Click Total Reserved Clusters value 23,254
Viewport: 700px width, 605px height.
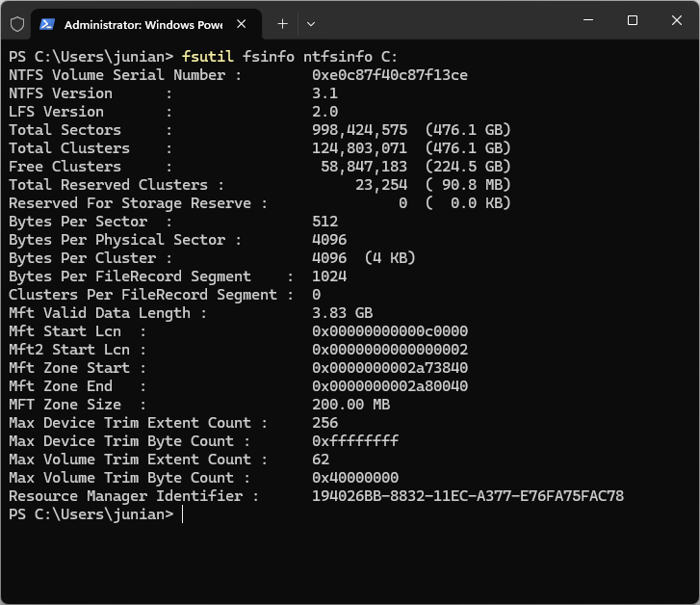pyautogui.click(x=381, y=185)
